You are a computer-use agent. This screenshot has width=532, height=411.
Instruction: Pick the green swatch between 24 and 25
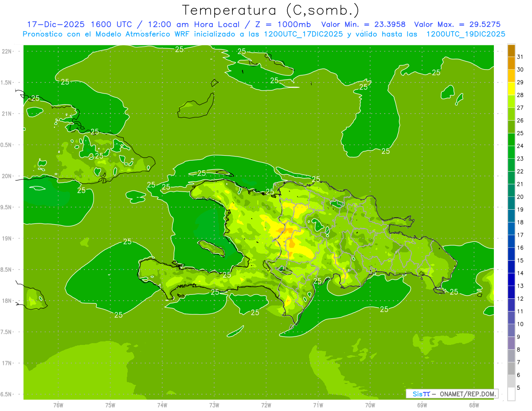pos(511,139)
